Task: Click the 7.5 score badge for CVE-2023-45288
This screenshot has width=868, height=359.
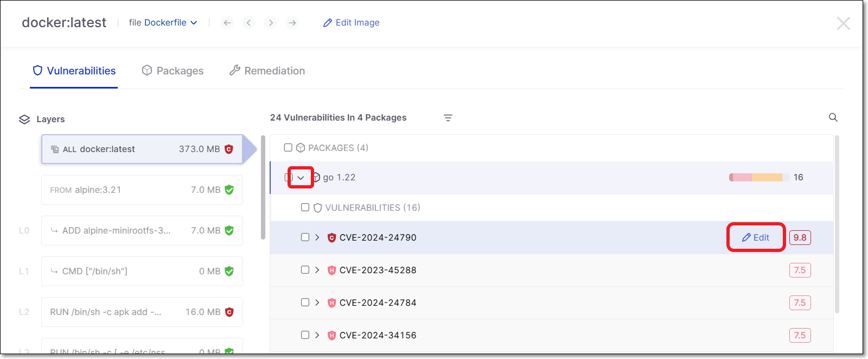Action: (x=800, y=270)
